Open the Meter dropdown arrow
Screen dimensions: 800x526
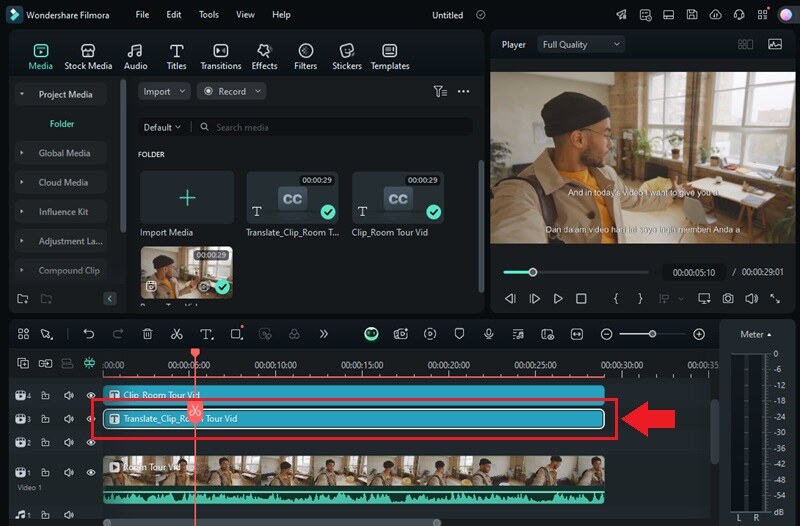coord(769,335)
